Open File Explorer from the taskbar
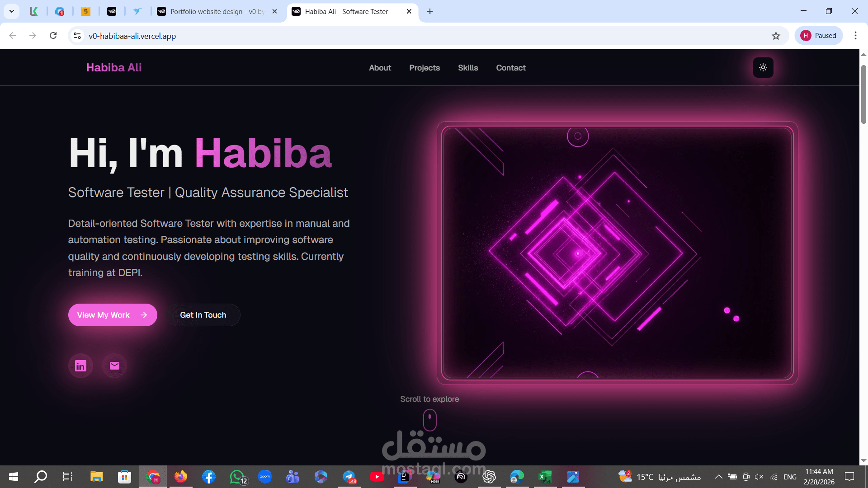Screen dimensions: 868x488 tap(96, 477)
